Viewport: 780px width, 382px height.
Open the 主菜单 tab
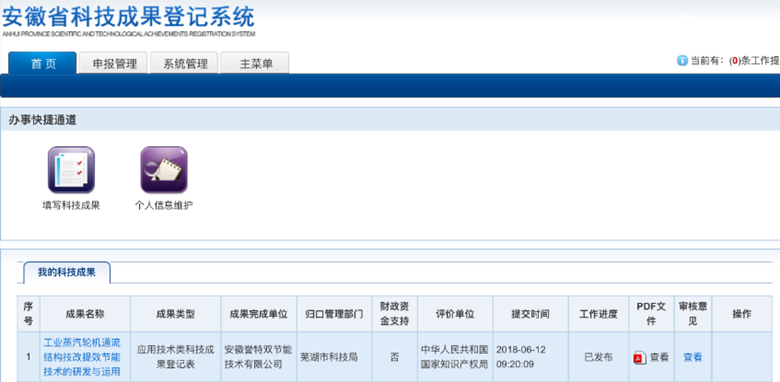pos(255,63)
